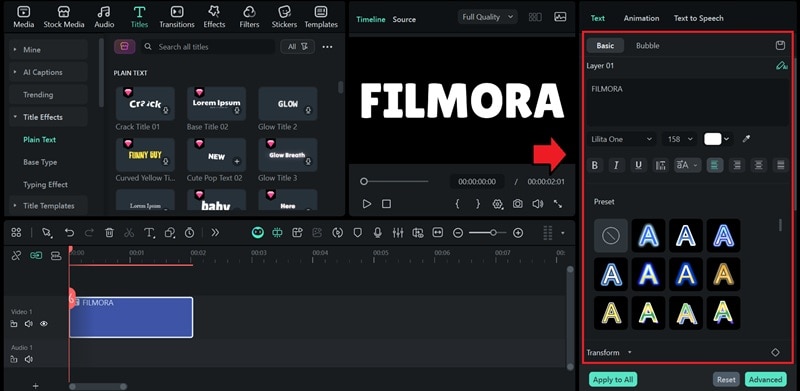
Task: Open Advanced text editing
Action: coord(765,379)
